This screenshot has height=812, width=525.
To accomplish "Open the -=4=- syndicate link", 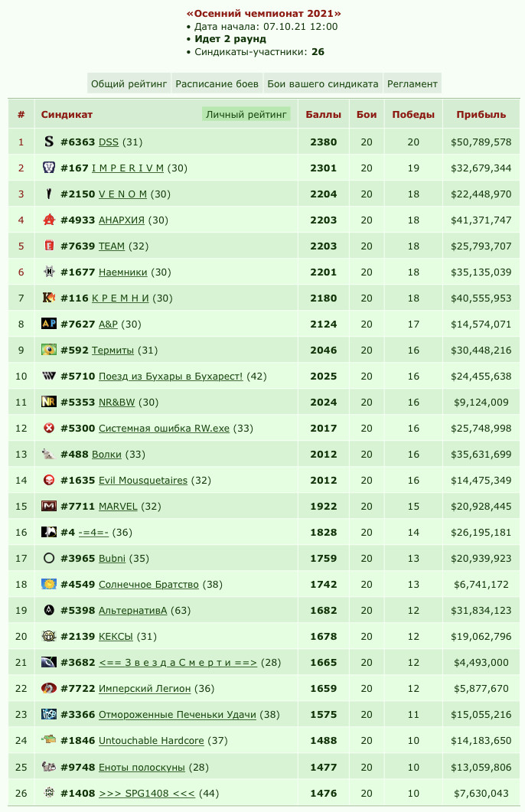I will pyautogui.click(x=93, y=533).
